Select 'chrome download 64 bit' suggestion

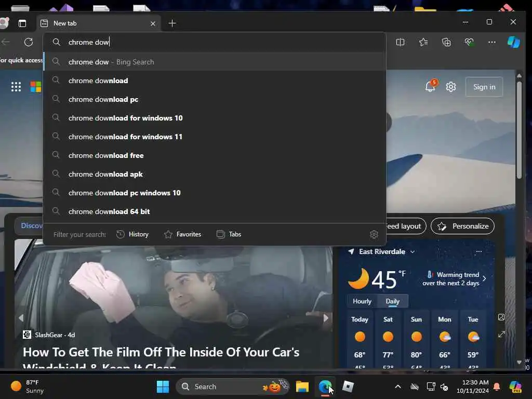point(215,211)
